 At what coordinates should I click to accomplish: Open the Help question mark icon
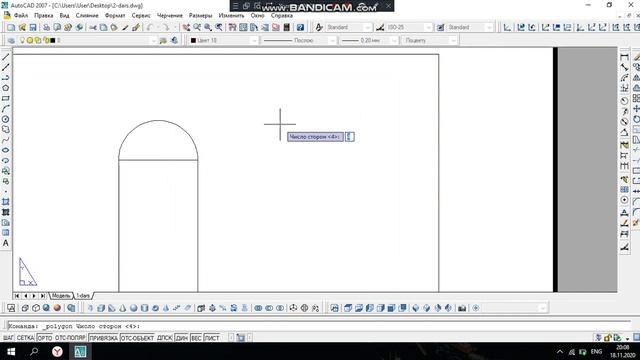(300, 27)
